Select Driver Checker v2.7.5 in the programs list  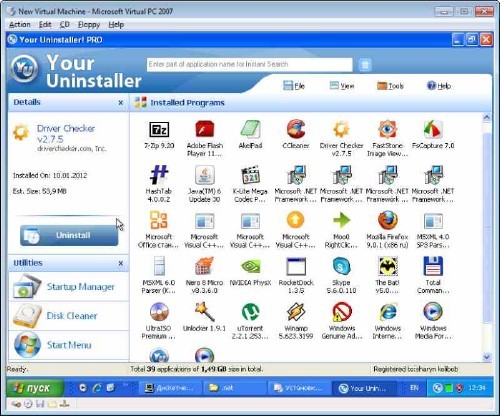[x=341, y=129]
